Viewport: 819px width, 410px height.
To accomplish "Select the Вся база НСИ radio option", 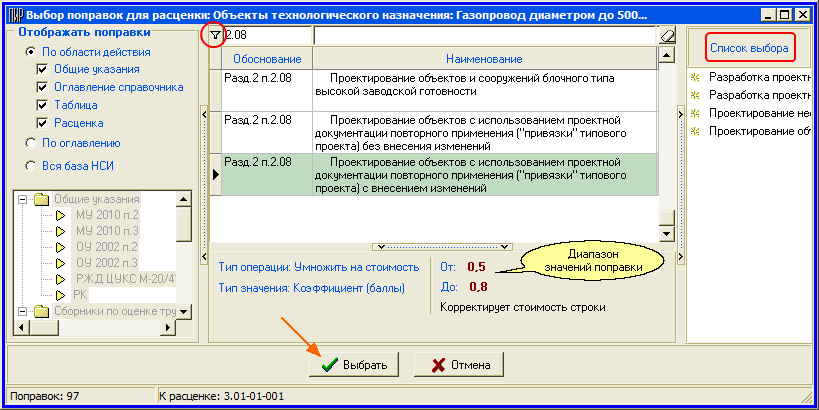I will click(30, 165).
